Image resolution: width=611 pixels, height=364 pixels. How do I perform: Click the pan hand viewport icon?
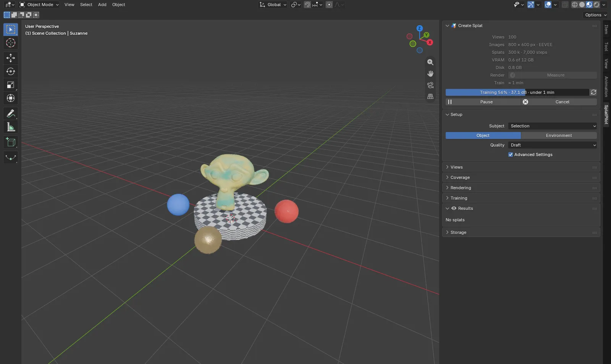click(430, 73)
